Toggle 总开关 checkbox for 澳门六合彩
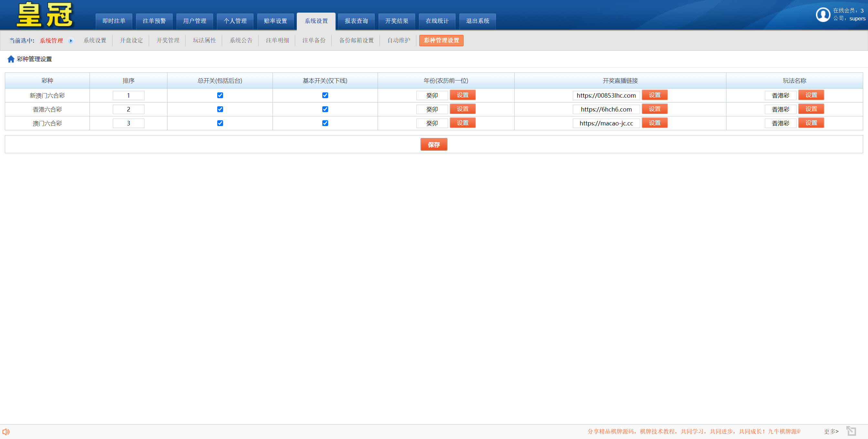Viewport: 868px width, 439px height. (x=220, y=123)
